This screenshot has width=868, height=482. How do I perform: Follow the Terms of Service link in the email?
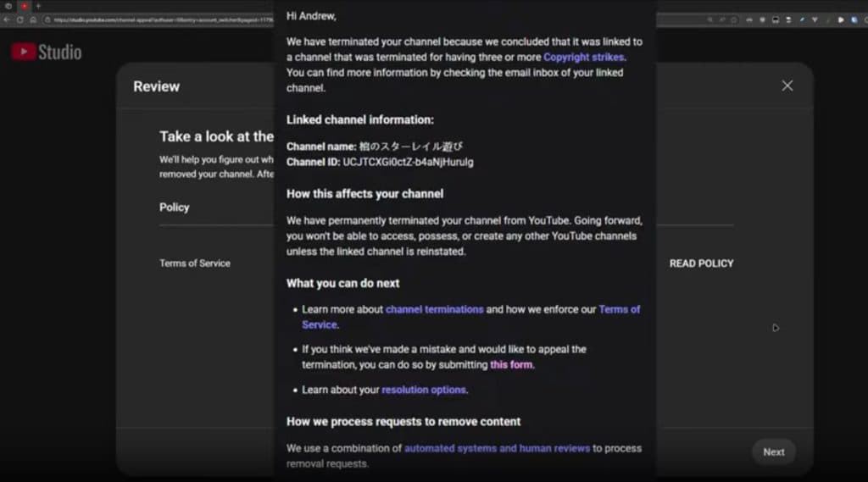619,309
